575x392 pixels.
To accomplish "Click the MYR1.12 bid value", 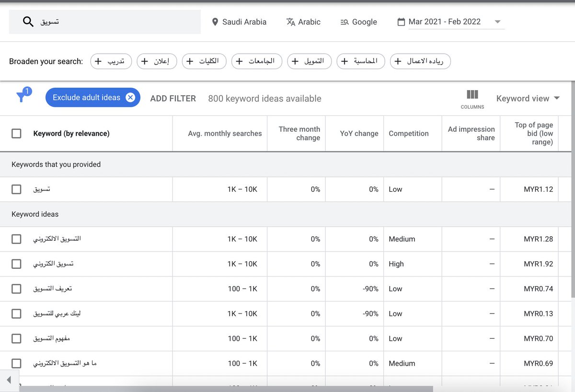I will (539, 189).
